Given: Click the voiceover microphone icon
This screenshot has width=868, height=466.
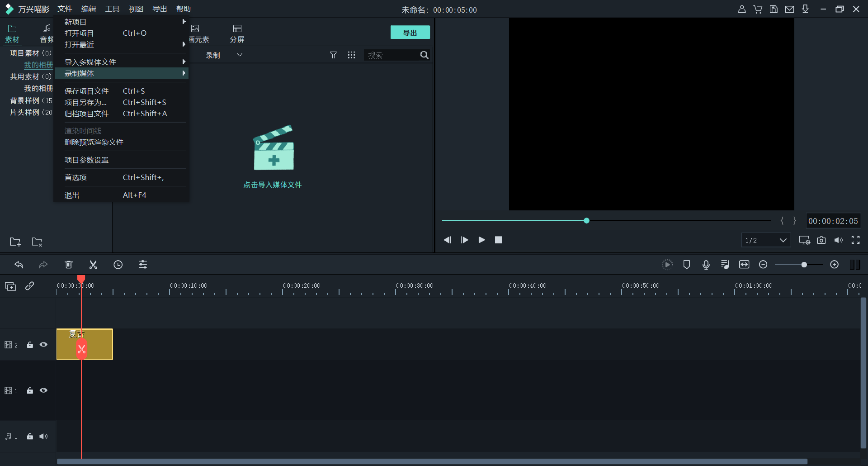Looking at the screenshot, I should 706,265.
